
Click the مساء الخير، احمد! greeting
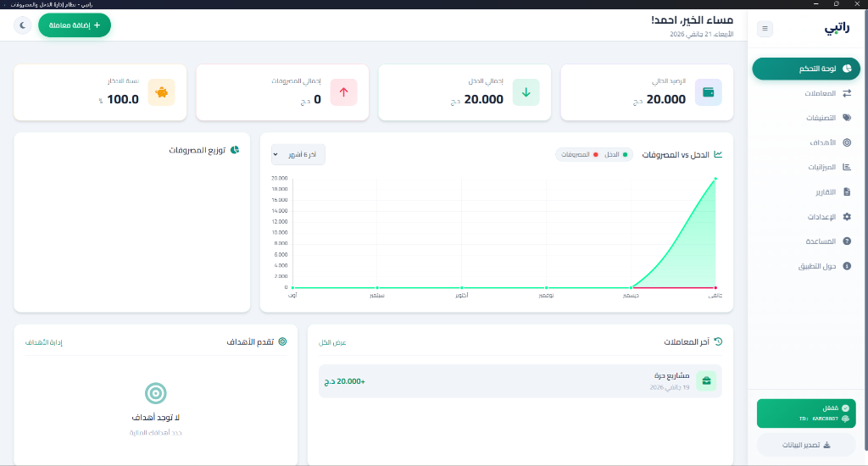click(692, 20)
